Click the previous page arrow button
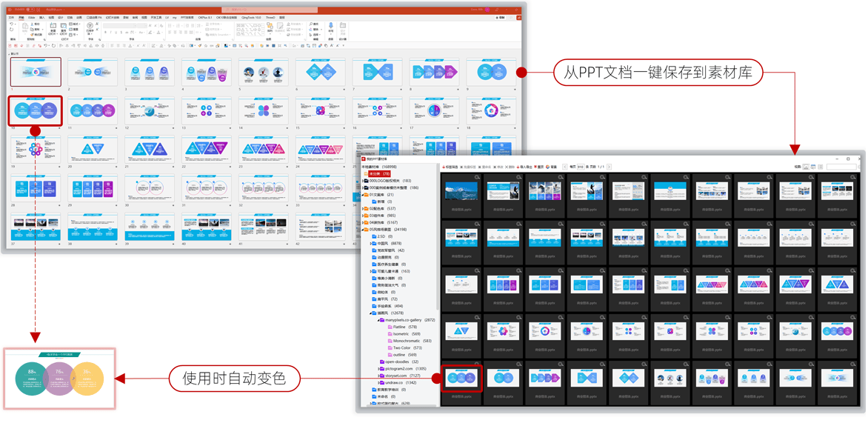The height and width of the screenshot is (423, 868). click(565, 167)
